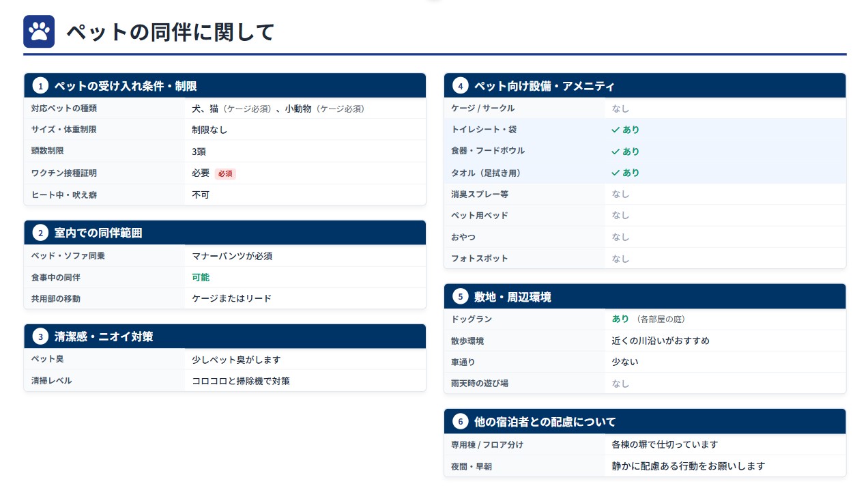The image size is (868, 486).
Task: Click the checkmark icon next to トイレシート・袋
Action: click(616, 129)
